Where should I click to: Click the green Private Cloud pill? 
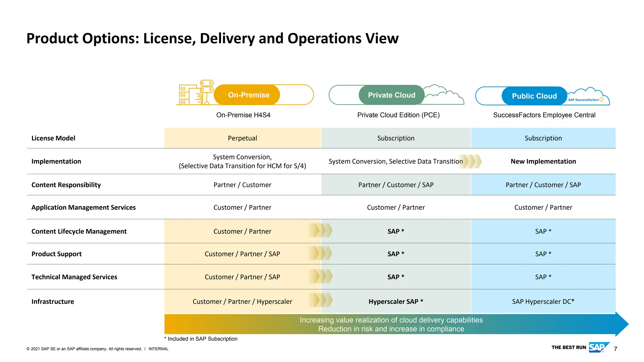coord(391,95)
